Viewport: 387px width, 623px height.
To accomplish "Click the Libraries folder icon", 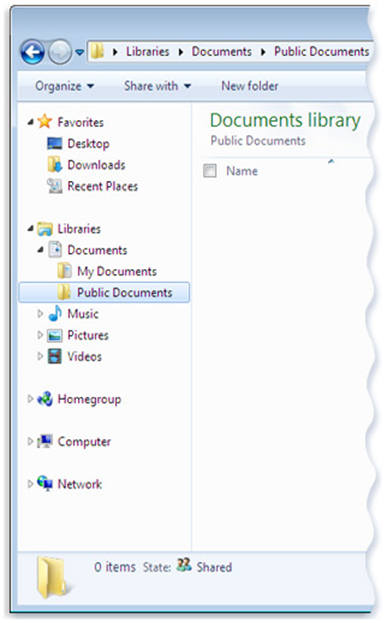I will coord(45,228).
